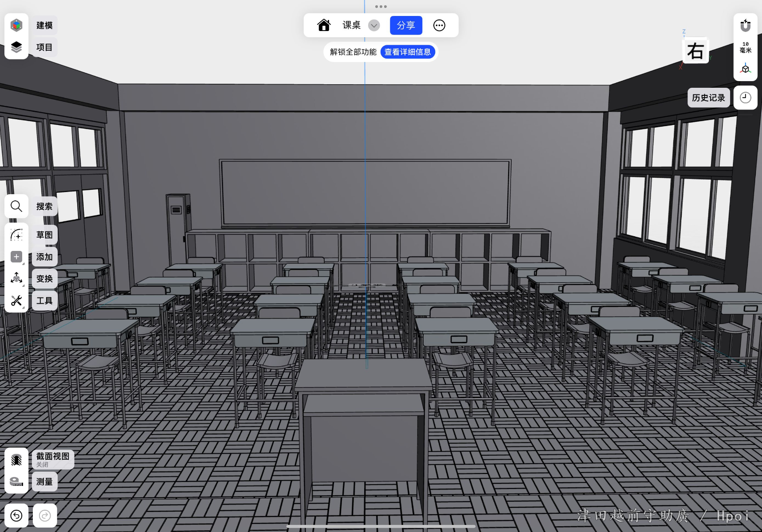
Task: Expand the 课桌 document dropdown arrow
Action: click(x=374, y=25)
